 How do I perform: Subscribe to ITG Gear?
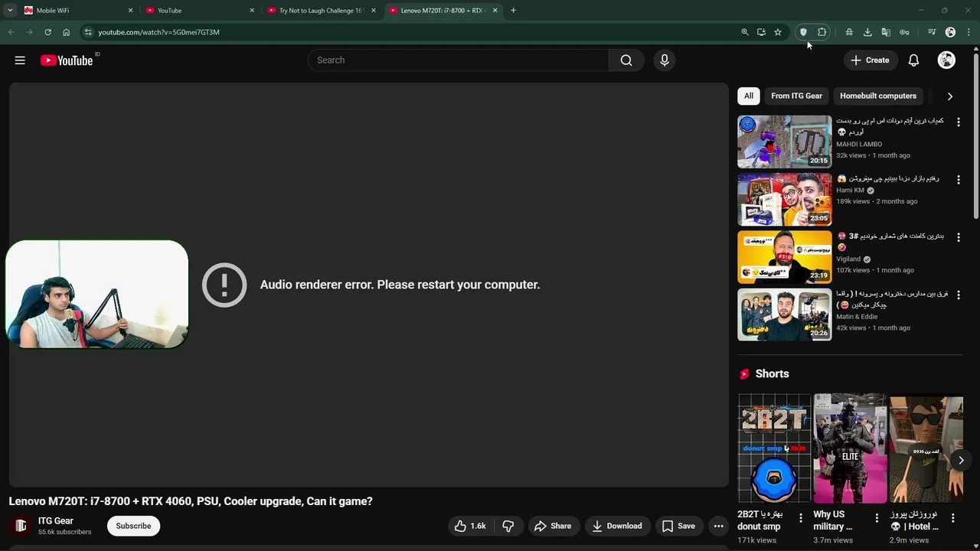(x=133, y=526)
